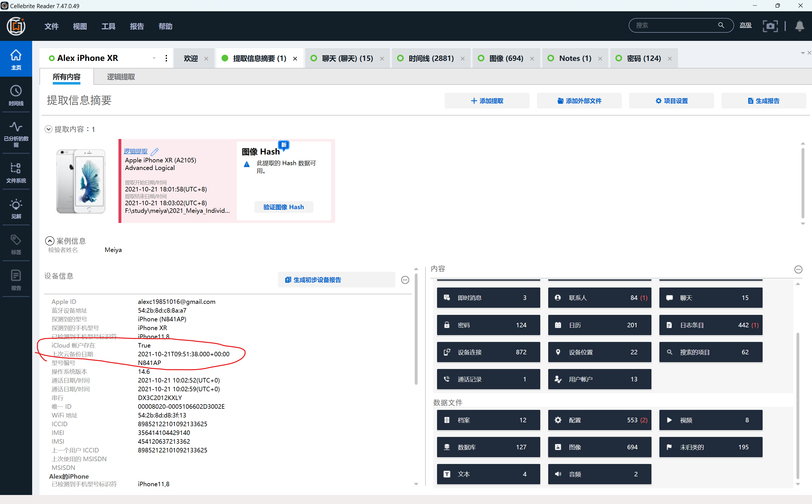Viewport: 812px width, 504px height.
Task: Click the screenshot capture camera icon
Action: pos(770,26)
